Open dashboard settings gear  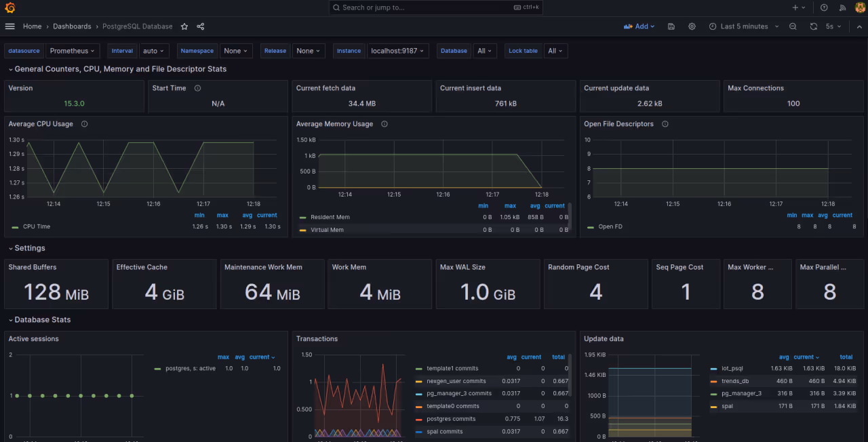click(x=692, y=26)
